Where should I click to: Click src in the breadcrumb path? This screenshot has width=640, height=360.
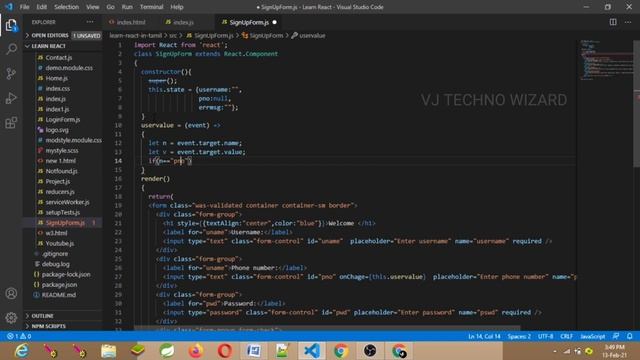[173, 36]
